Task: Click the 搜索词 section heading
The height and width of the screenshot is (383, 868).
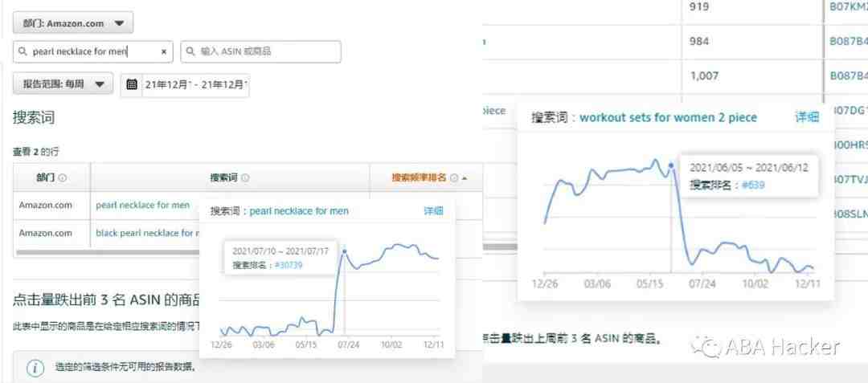Action: [34, 117]
